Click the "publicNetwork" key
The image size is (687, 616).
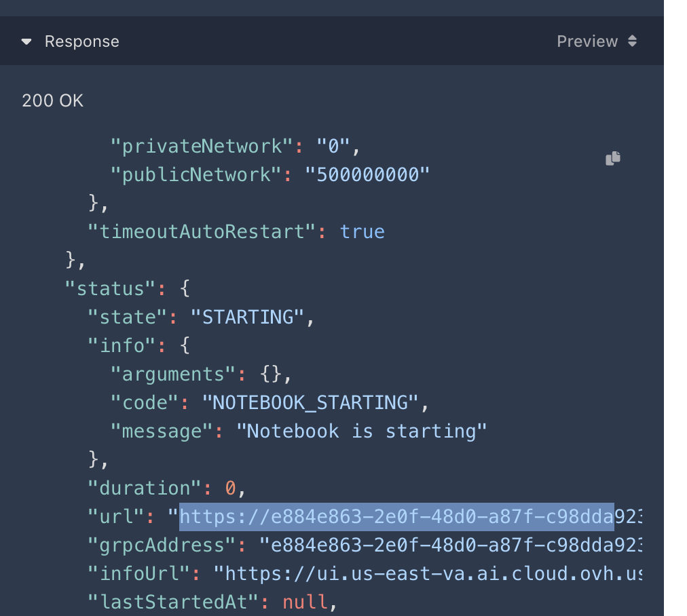[x=196, y=174]
